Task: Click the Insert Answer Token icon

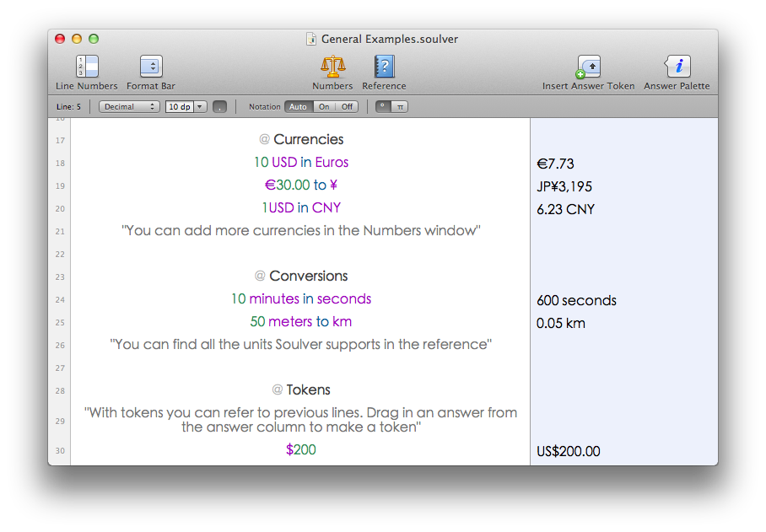Action: [588, 67]
